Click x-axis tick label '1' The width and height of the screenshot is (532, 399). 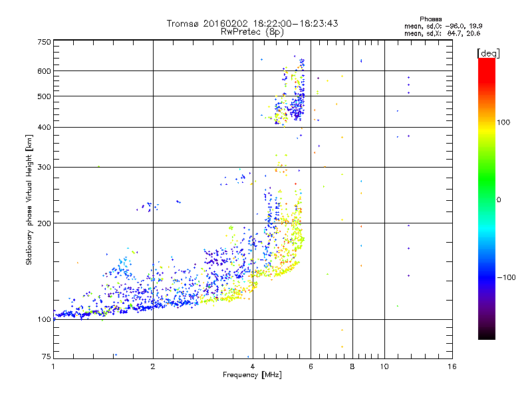pyautogui.click(x=53, y=366)
